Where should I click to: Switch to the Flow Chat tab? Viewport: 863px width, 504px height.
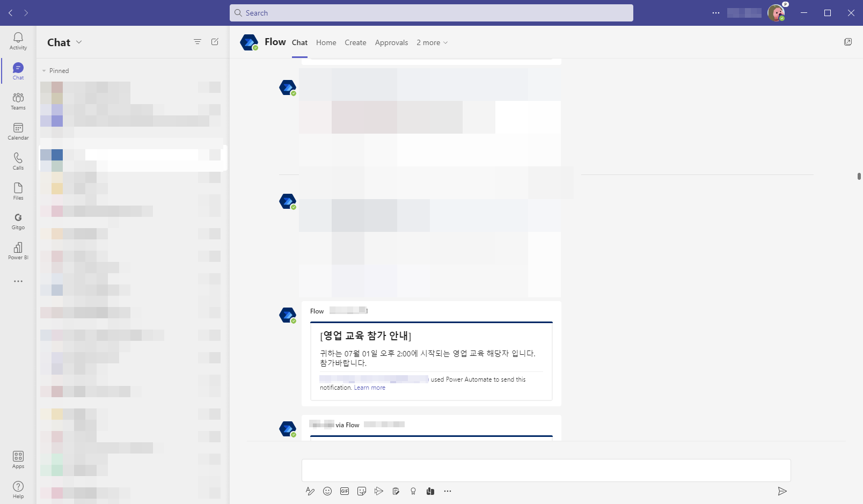coord(299,42)
